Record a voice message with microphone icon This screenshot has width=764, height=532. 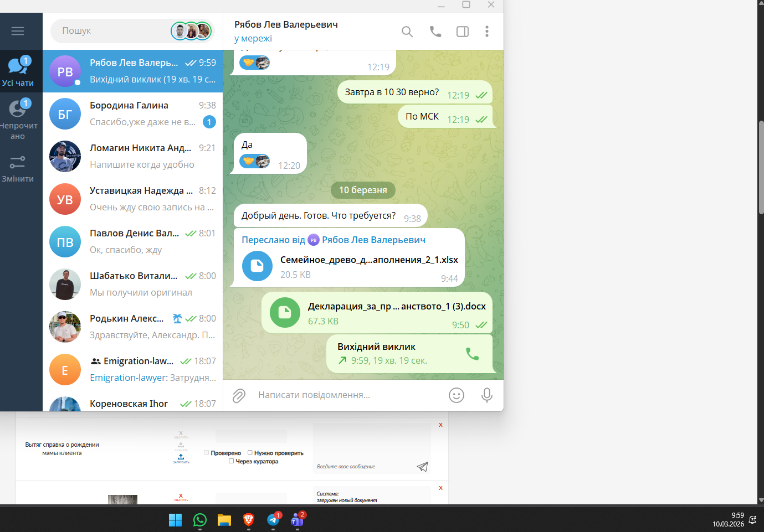pyautogui.click(x=487, y=395)
